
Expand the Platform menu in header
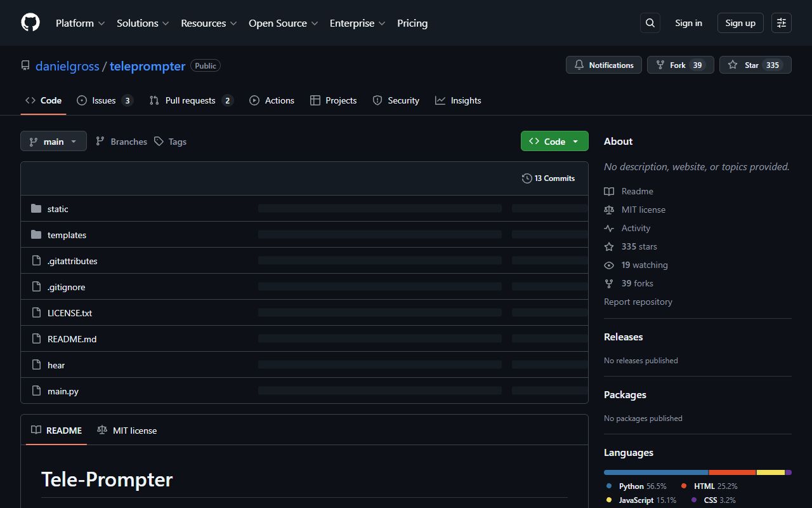pos(80,23)
